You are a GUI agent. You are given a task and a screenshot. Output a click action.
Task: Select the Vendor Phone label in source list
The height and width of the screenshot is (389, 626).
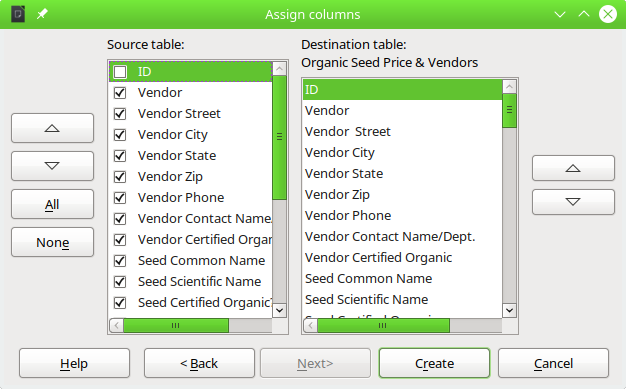(181, 198)
